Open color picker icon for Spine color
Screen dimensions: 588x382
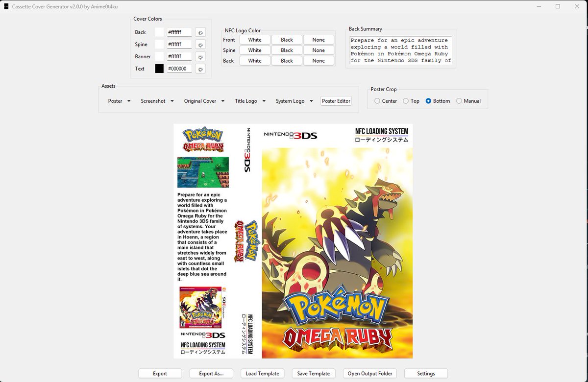click(x=200, y=45)
